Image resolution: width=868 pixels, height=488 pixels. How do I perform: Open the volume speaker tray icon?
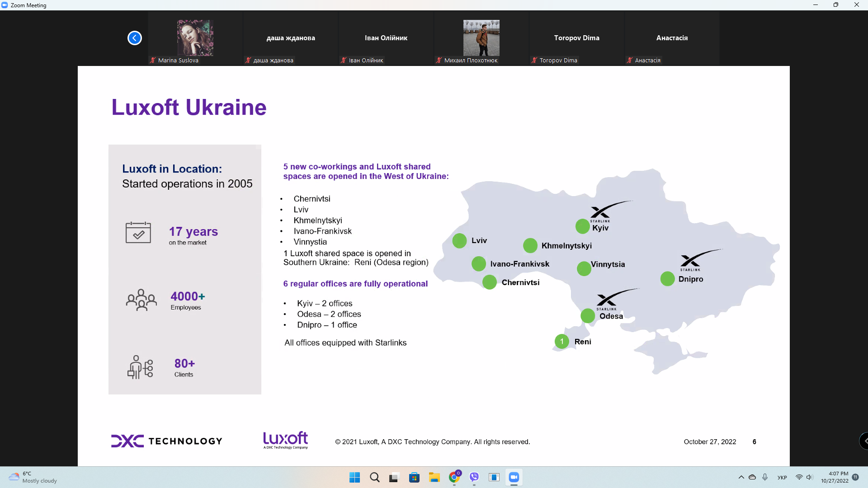809,477
